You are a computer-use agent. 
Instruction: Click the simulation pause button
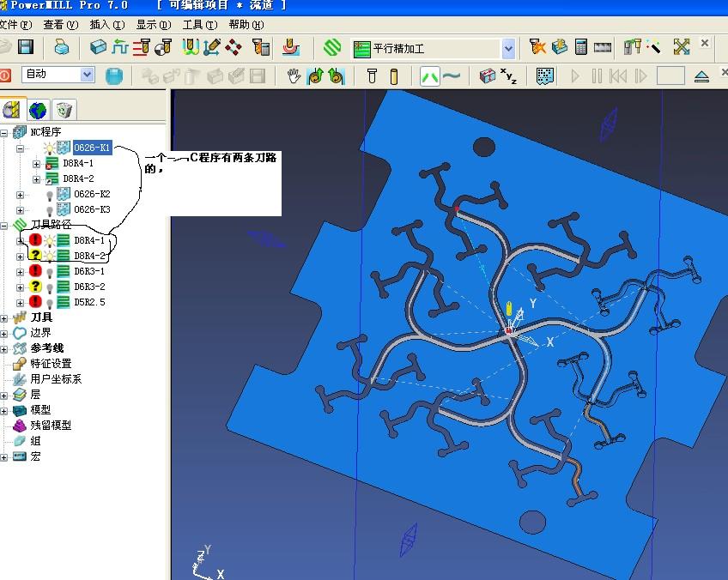click(x=597, y=76)
